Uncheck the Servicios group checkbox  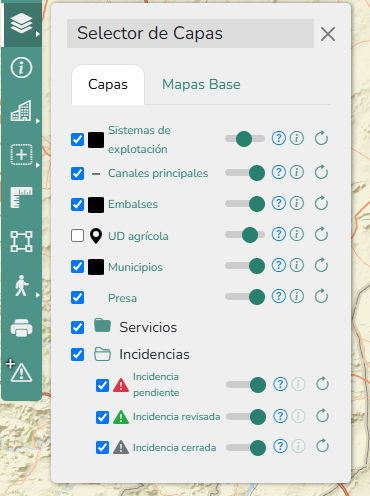tap(77, 327)
